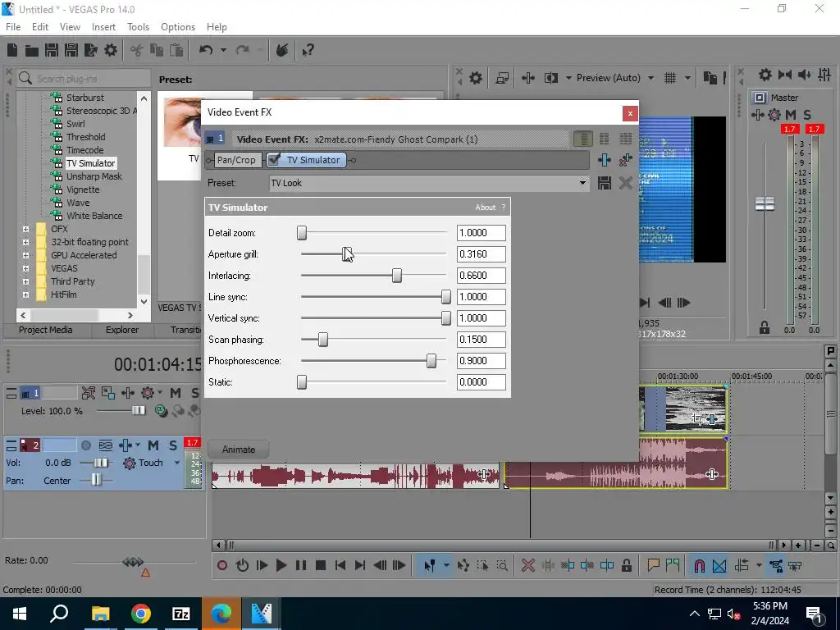The image size is (840, 630).
Task: Click Pause in the transport bar
Action: tap(300, 565)
